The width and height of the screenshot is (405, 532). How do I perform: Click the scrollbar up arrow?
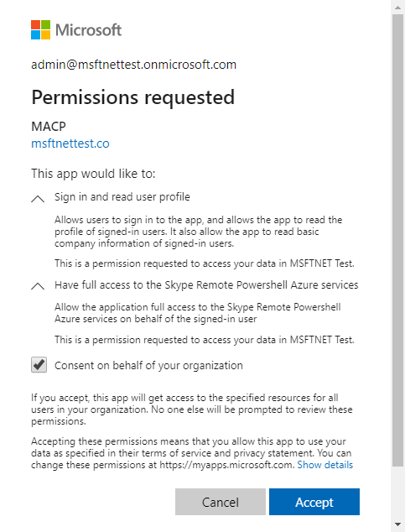pyautogui.click(x=398, y=8)
